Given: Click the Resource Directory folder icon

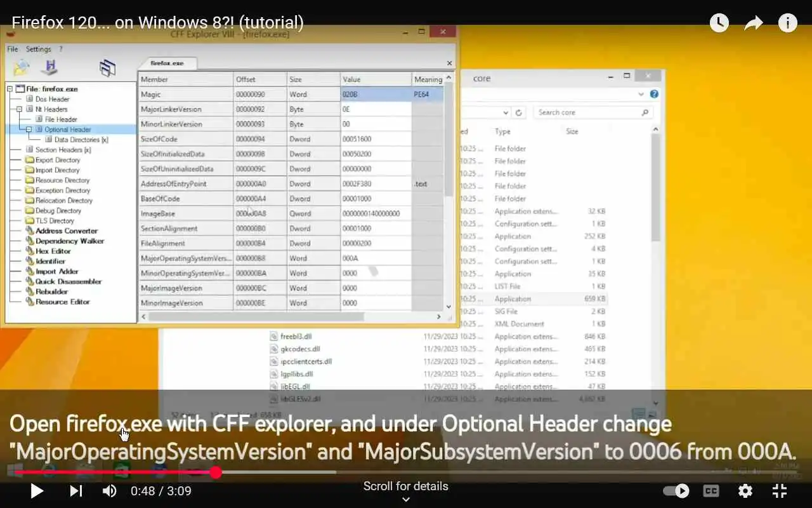Looking at the screenshot, I should pos(30,180).
